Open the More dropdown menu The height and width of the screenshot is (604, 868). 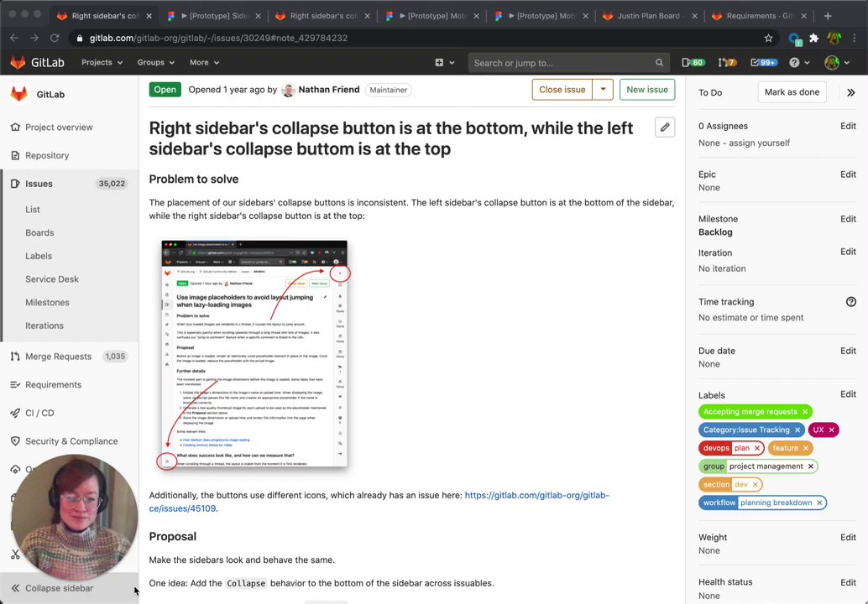204,63
